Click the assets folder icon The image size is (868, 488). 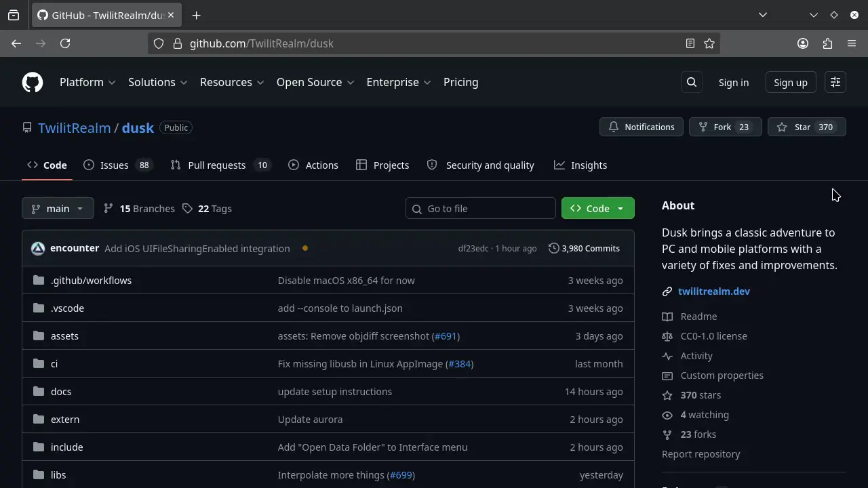tap(39, 335)
